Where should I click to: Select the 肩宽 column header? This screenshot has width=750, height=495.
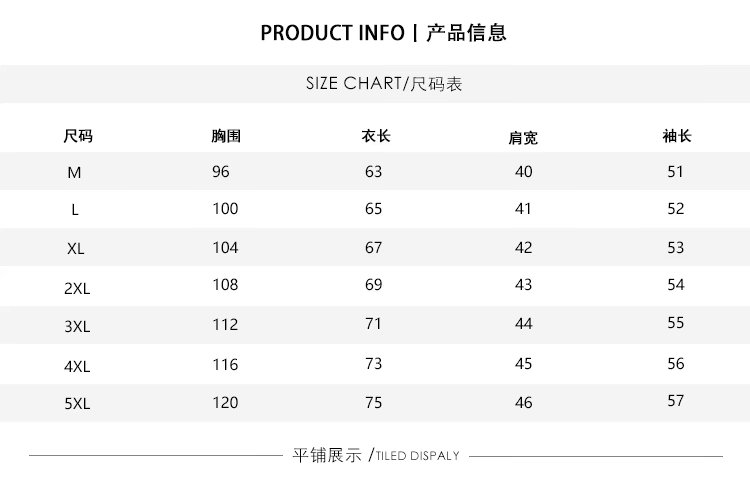[523, 138]
